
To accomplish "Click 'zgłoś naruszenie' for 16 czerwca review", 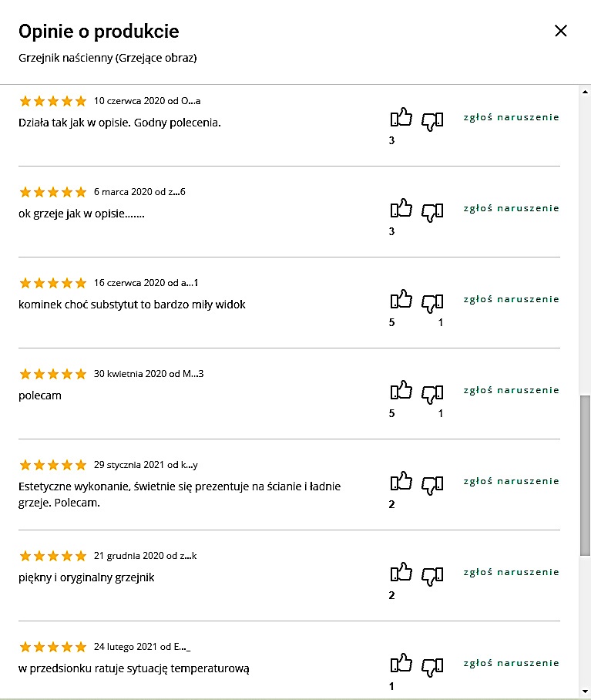I will coord(511,300).
